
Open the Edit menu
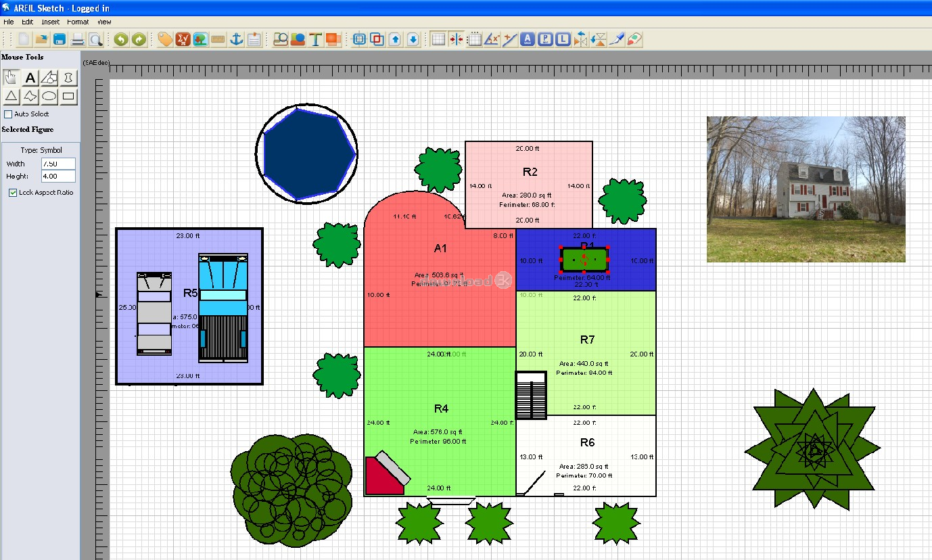(27, 22)
